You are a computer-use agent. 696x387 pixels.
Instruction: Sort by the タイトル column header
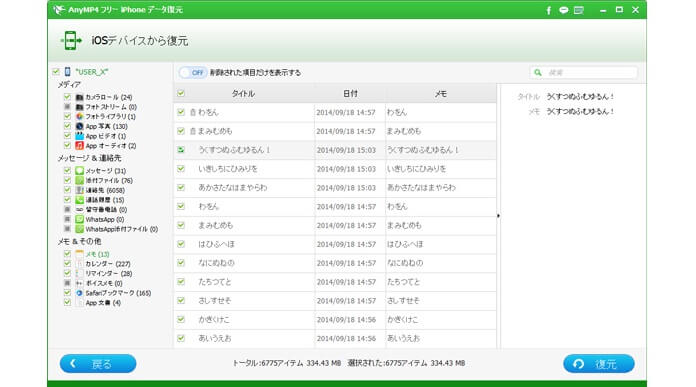point(243,94)
